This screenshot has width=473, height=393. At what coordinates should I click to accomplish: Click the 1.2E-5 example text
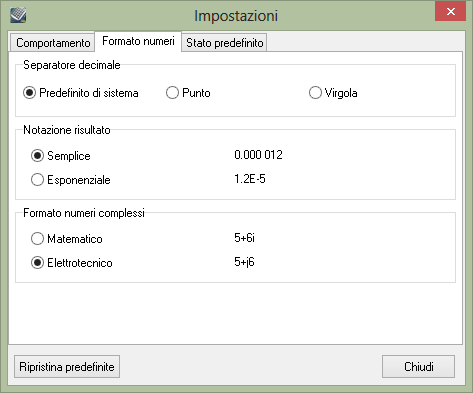click(250, 179)
